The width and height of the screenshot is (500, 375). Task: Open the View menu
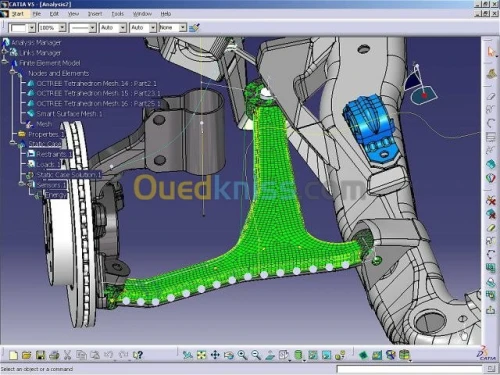tap(73, 14)
